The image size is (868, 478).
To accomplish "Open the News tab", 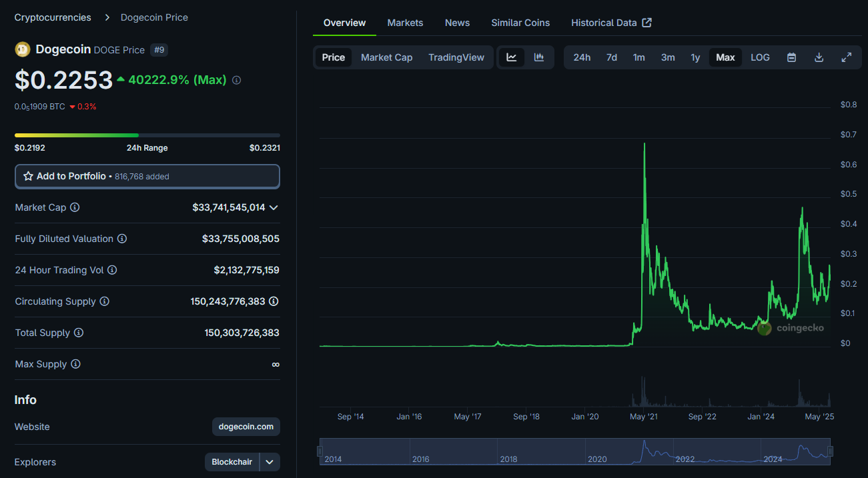I will coord(457,23).
